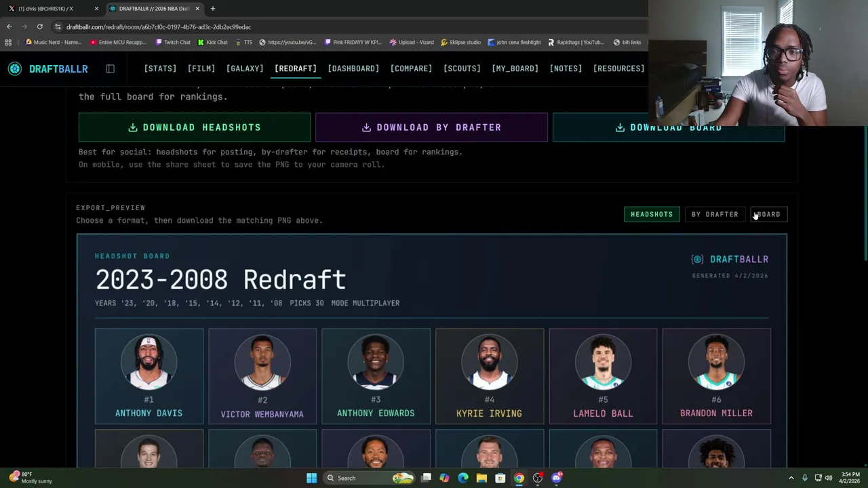Select the REDRAFT nav item
Image resolution: width=868 pixels, height=488 pixels.
296,68
